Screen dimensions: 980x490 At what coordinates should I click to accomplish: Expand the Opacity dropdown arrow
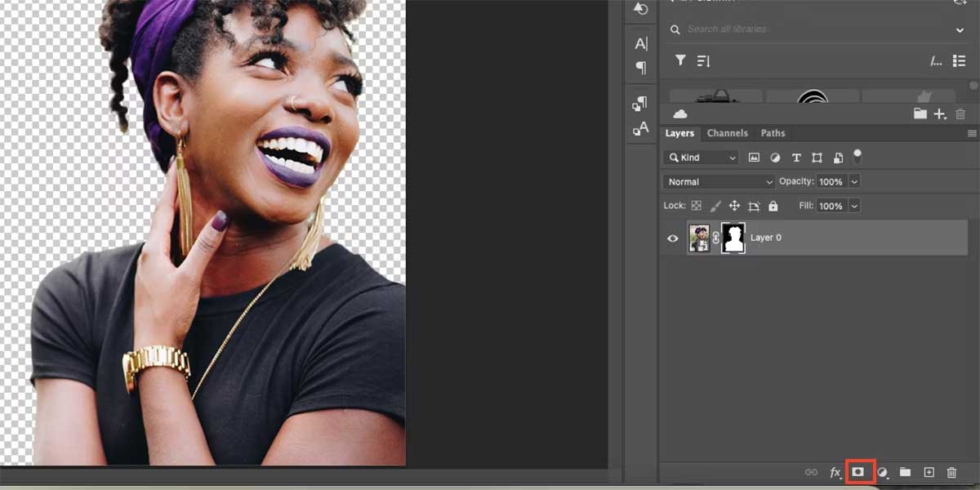[854, 181]
